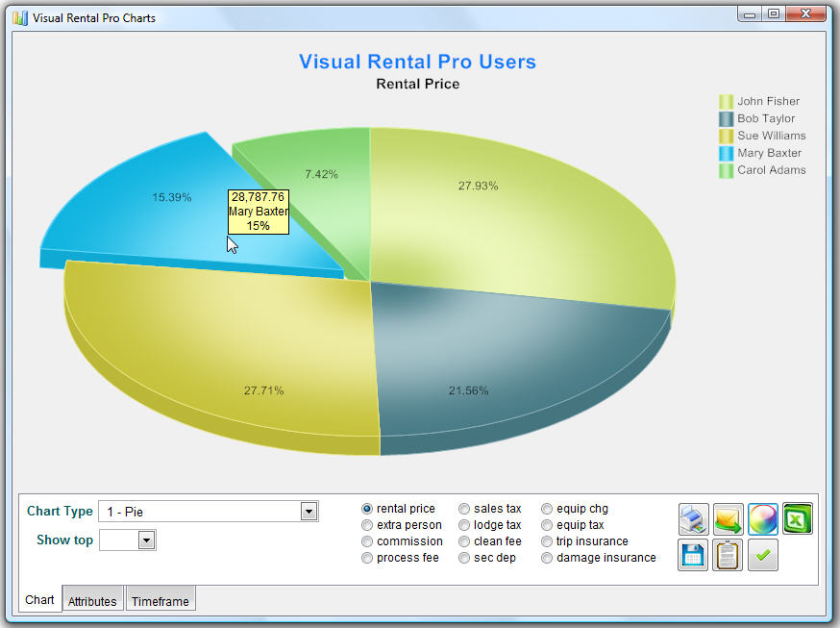Viewport: 840px width, 628px height.
Task: Switch to the Chart tab
Action: (x=39, y=599)
